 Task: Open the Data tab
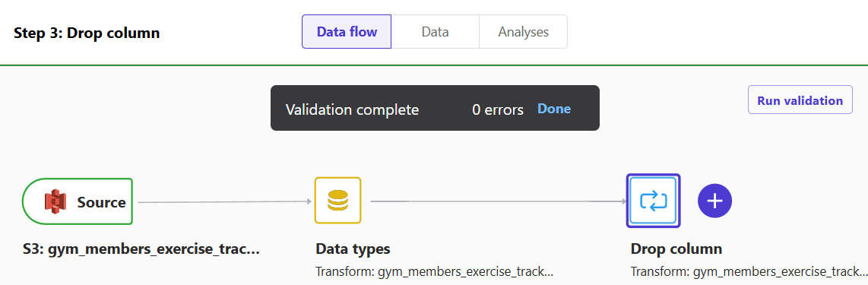tap(435, 32)
